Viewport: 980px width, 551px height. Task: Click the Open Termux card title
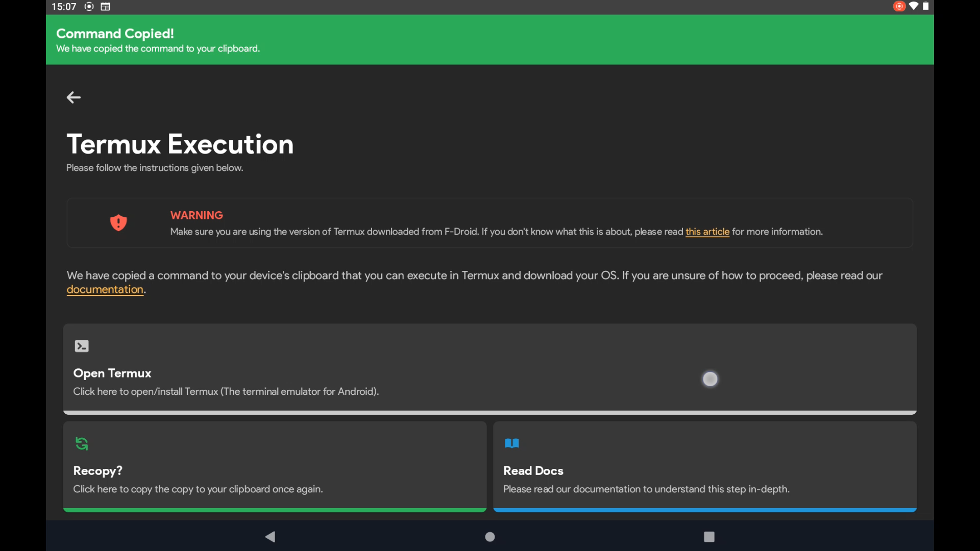(112, 373)
